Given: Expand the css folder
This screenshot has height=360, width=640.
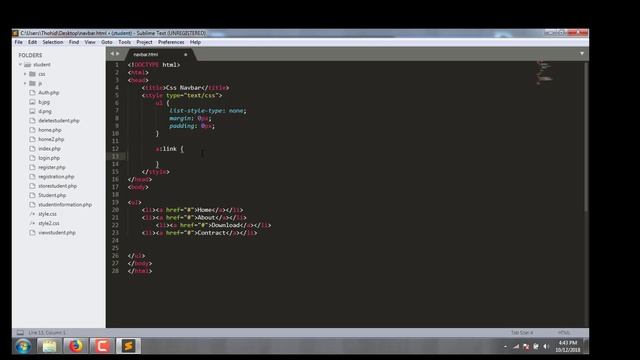Looking at the screenshot, I should 25,74.
